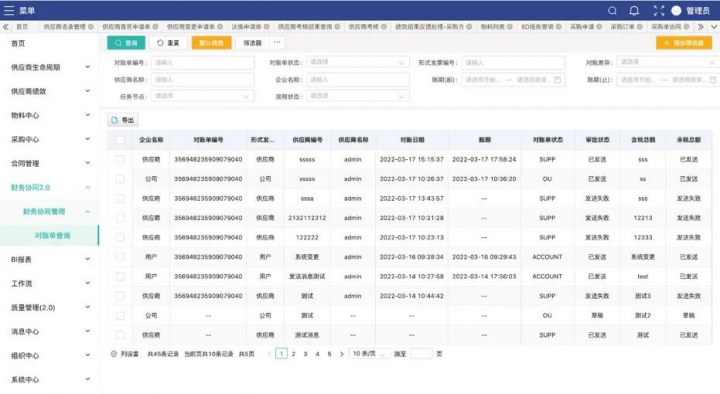
Task: Go to previous page arrow
Action: [269, 354]
